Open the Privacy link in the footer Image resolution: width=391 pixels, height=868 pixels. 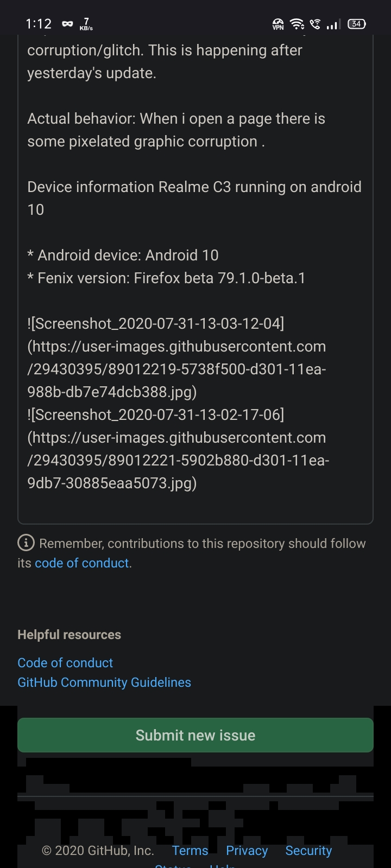(x=247, y=851)
